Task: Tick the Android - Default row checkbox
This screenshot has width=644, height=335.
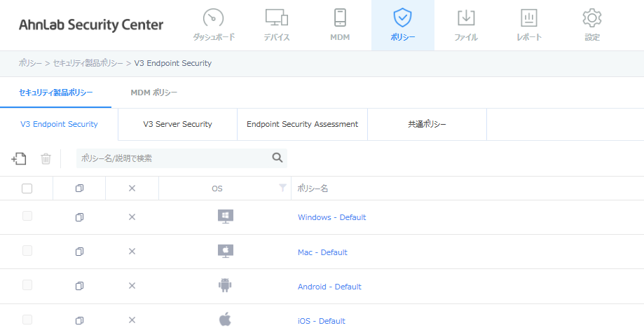Action: coord(27,285)
